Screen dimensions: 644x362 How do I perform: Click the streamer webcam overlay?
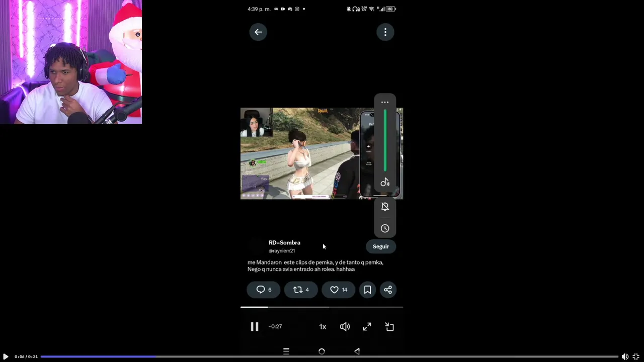tap(71, 62)
